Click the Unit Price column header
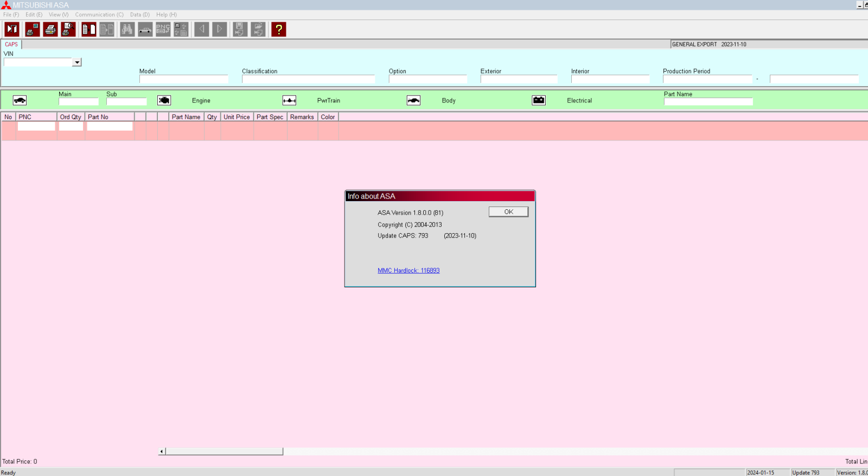Viewport: 868px width, 476px height. [237, 117]
